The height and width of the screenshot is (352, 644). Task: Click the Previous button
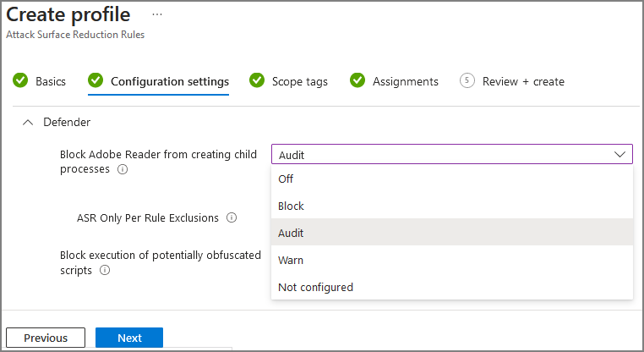(46, 338)
